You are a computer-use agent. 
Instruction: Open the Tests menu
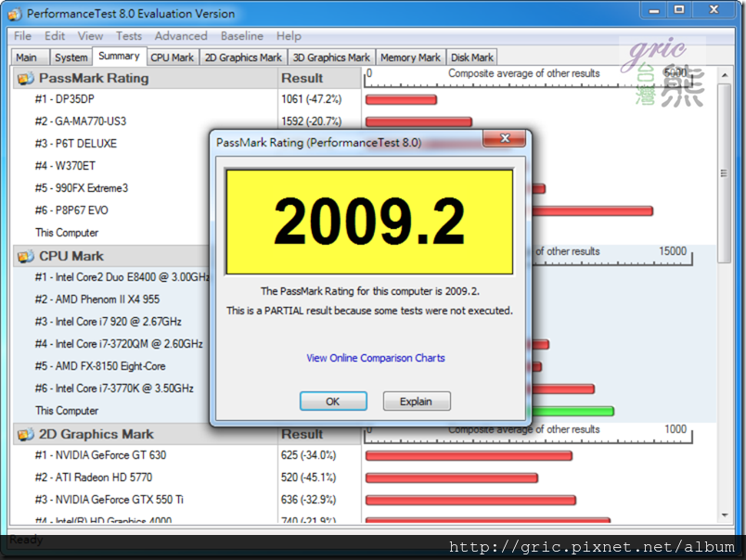tap(129, 36)
